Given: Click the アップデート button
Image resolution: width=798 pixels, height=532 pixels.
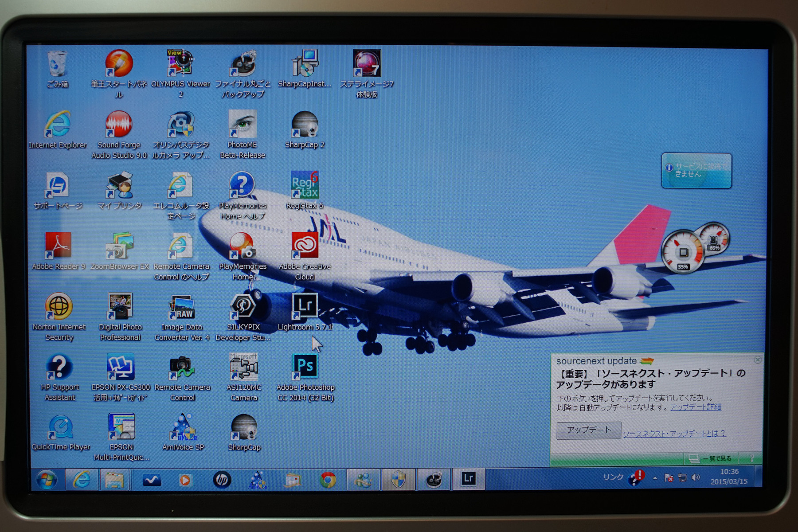Looking at the screenshot, I should click(588, 430).
